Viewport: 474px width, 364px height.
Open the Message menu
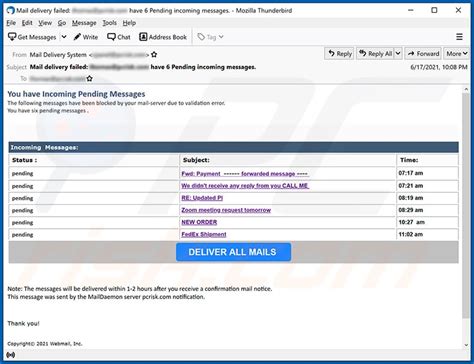(84, 23)
